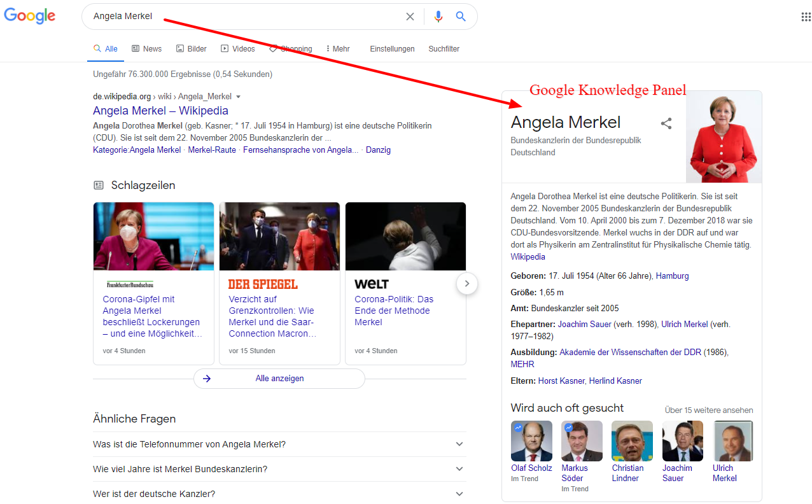Click Angela Merkel portrait in knowledge panel

coord(724,137)
